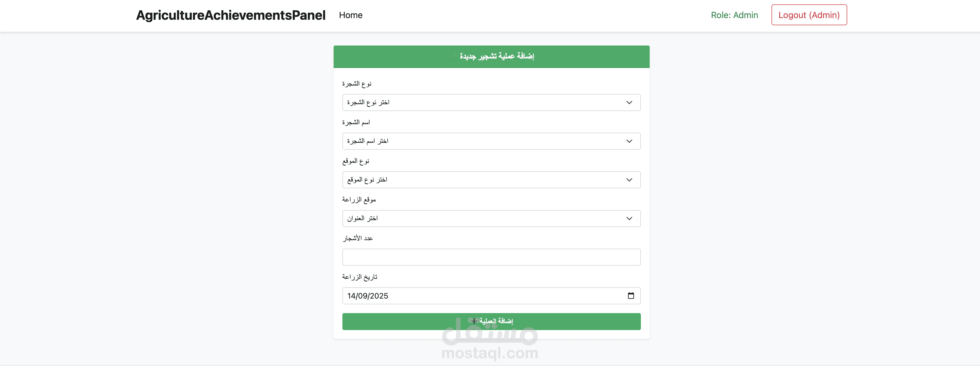The height and width of the screenshot is (369, 980).
Task: Click the اسم الشجرة field label
Action: [356, 122]
